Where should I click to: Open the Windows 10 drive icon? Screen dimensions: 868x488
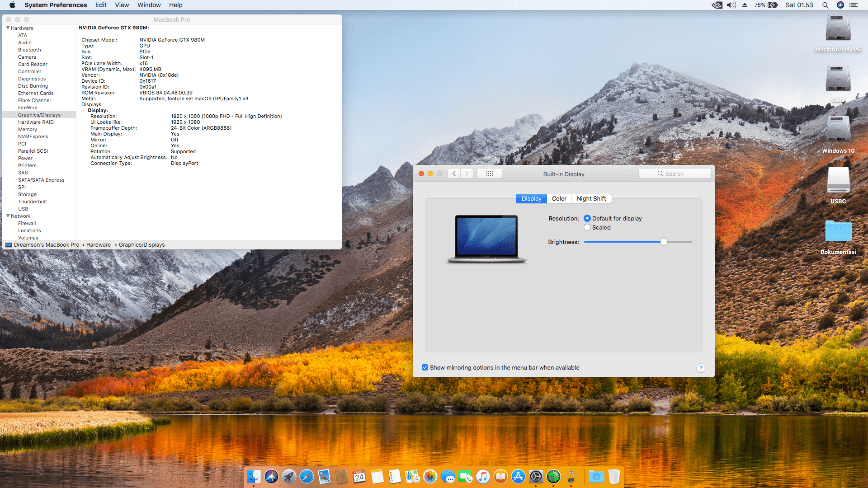click(x=838, y=131)
